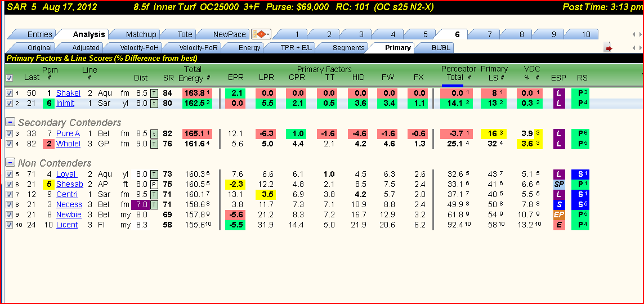Uncheck row 1 Shakei checkbox
644x304 pixels.
point(9,93)
